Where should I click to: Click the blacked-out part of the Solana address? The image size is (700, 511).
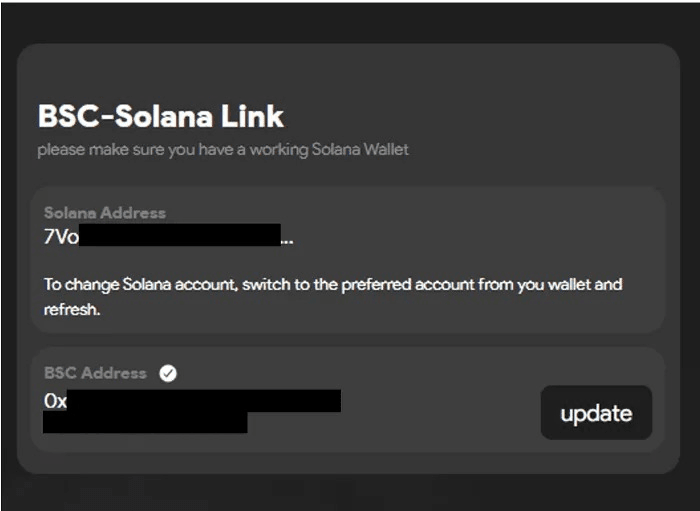coord(180,237)
